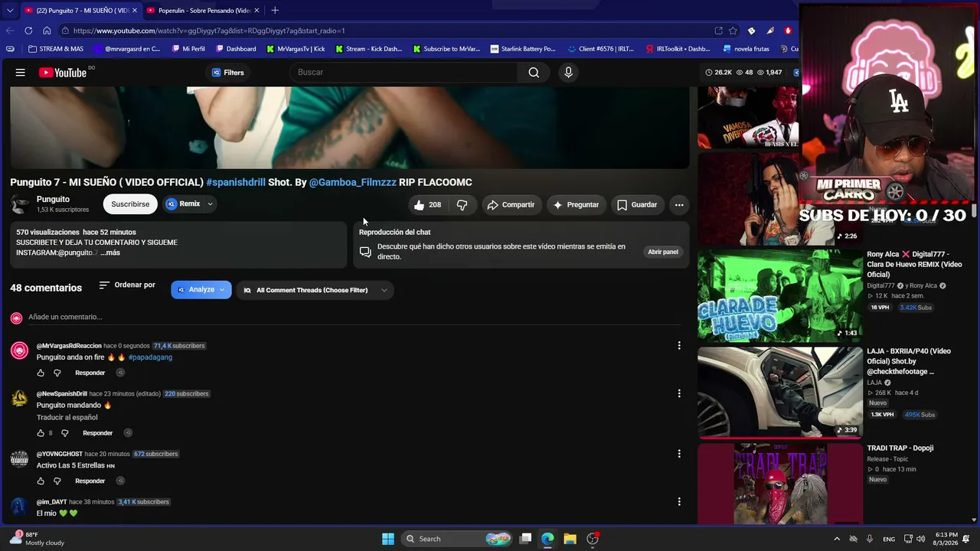
Task: Open the Windows Start menu
Action: [x=388, y=539]
